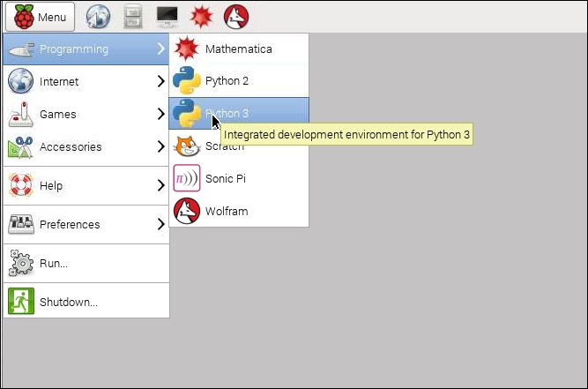This screenshot has height=389, width=588.
Task: Click the Preferences control panel icon
Action: point(21,224)
